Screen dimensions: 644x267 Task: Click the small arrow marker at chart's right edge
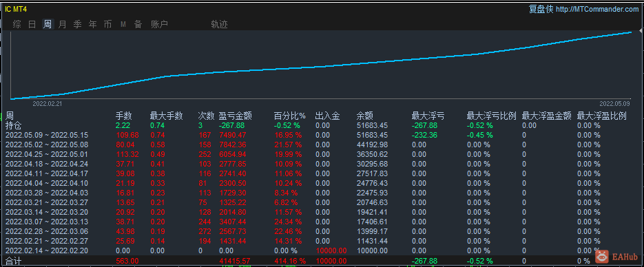point(641,31)
